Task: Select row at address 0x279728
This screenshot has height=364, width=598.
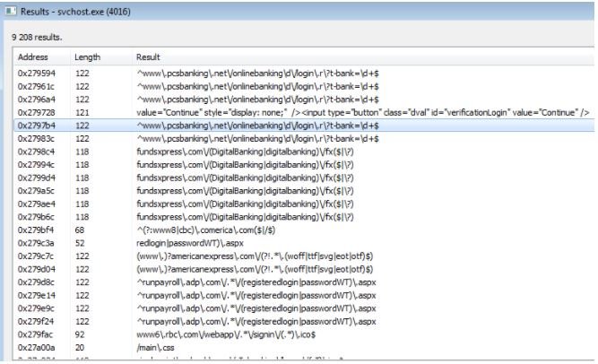Action: (x=304, y=113)
